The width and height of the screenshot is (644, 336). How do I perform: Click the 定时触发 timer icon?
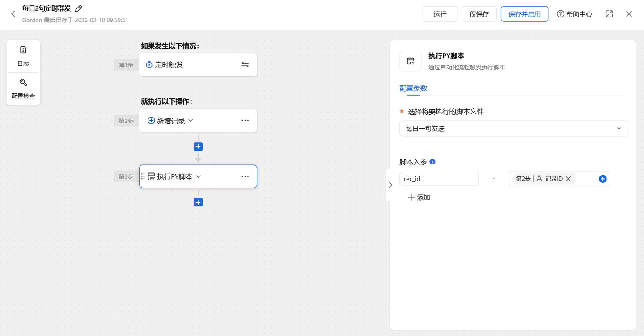tap(149, 65)
